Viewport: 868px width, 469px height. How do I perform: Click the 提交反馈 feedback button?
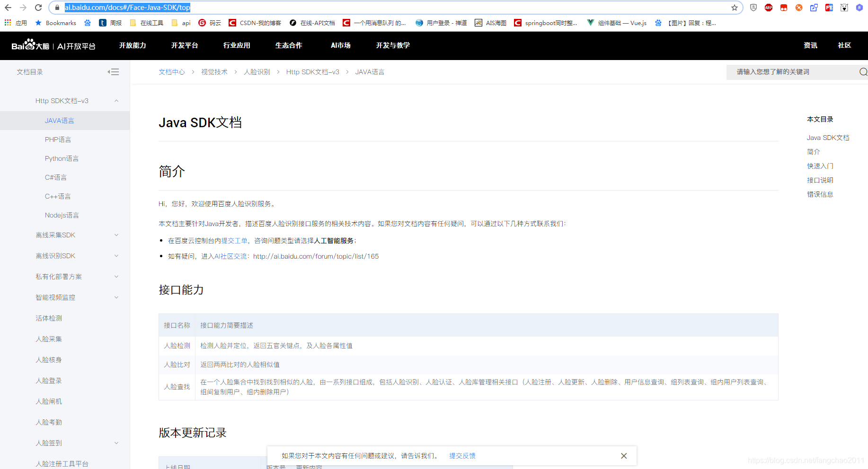(462, 455)
